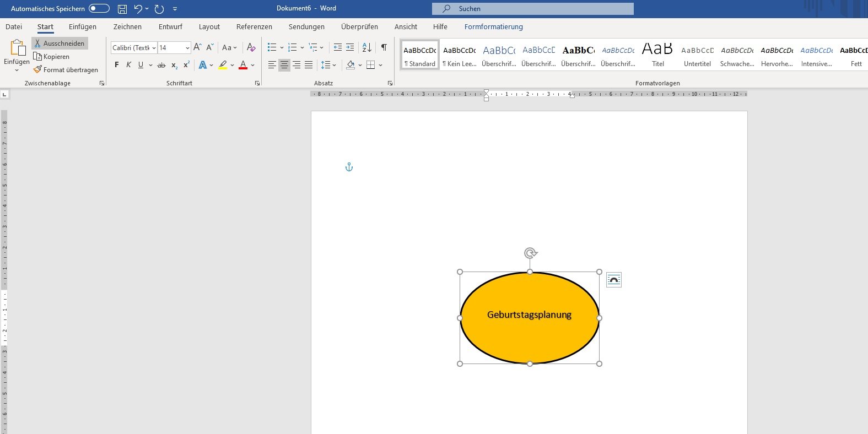Click the rotate handle above the ellipse
Screen dimensions: 868x434
tap(530, 253)
